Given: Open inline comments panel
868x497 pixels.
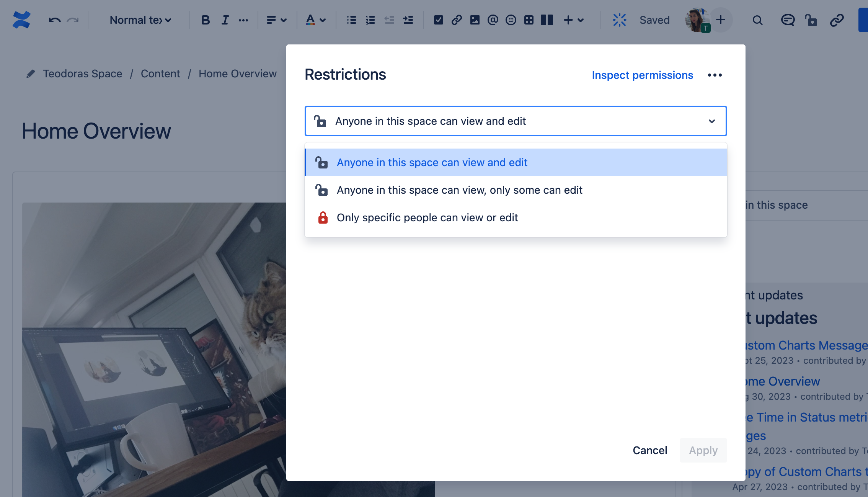Looking at the screenshot, I should [788, 20].
